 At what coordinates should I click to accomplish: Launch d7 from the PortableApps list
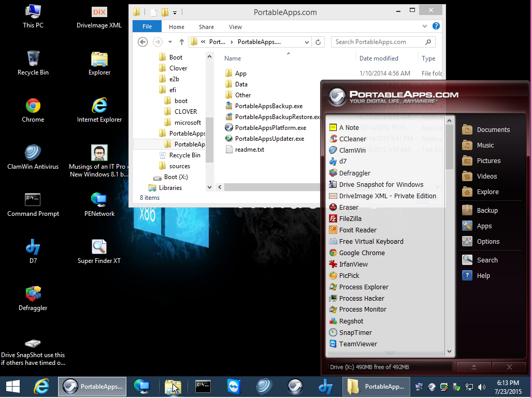coord(338,161)
